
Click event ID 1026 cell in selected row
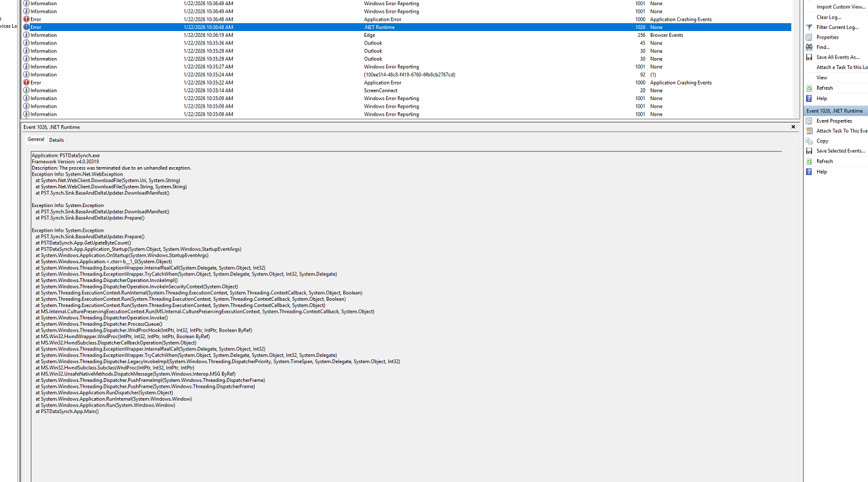(x=640, y=27)
